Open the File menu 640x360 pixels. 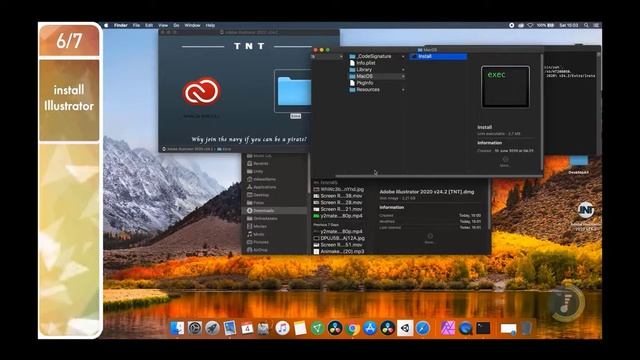click(x=136, y=25)
